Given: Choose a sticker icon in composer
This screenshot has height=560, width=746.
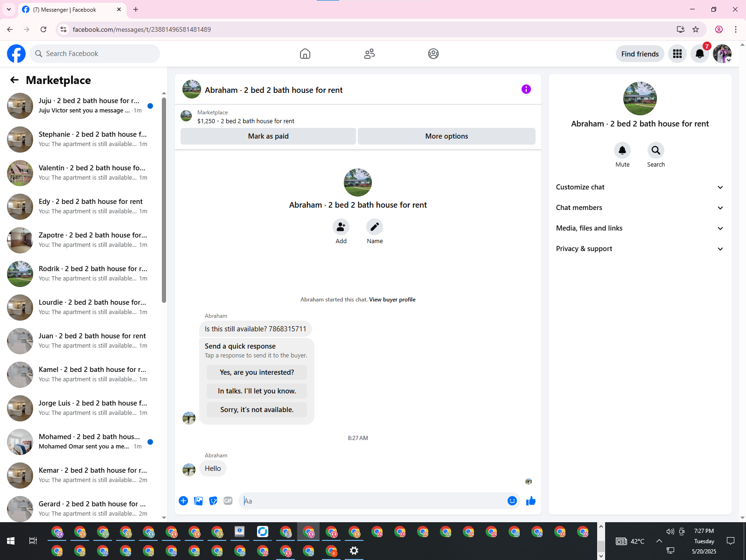Looking at the screenshot, I should tap(213, 501).
